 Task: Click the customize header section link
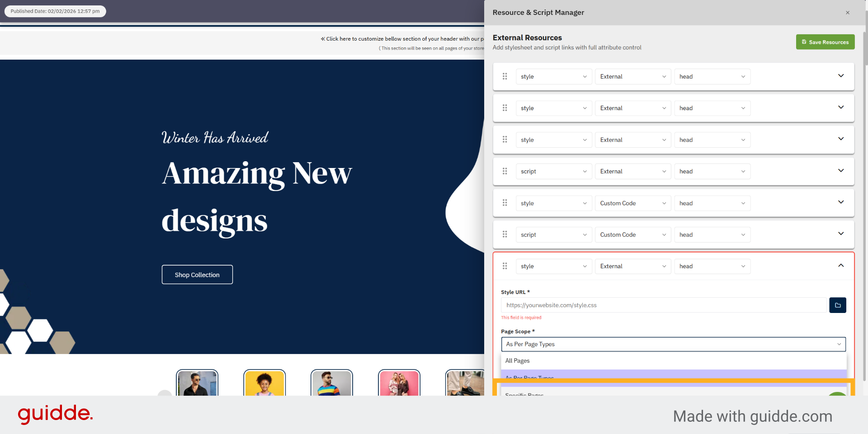(402, 39)
